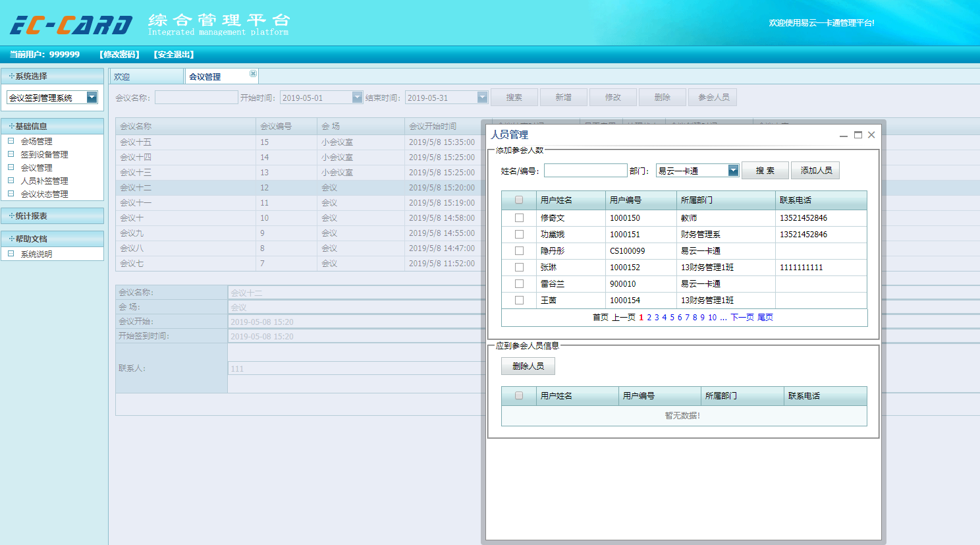Expand the 统计报表 panel header
This screenshot has width=980, height=545.
(x=52, y=215)
